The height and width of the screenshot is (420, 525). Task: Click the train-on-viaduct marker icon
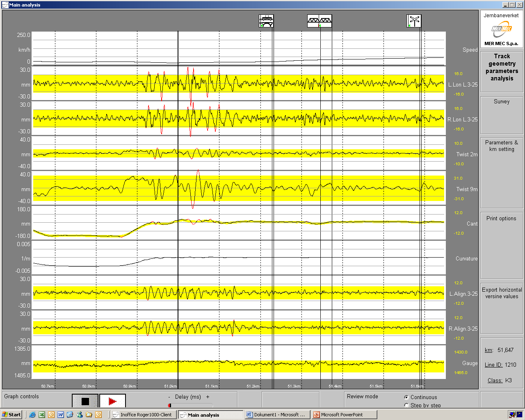267,21
